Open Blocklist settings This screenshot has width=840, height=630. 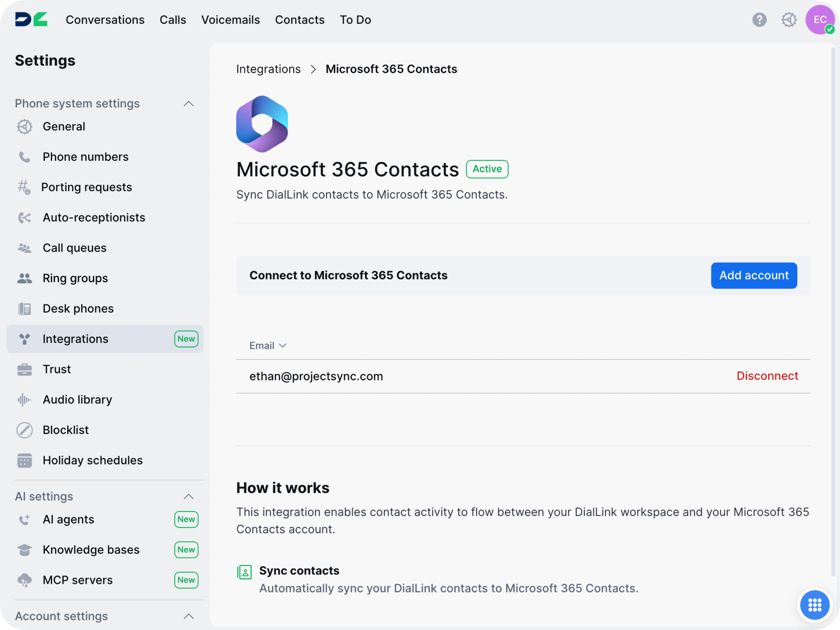coord(66,430)
